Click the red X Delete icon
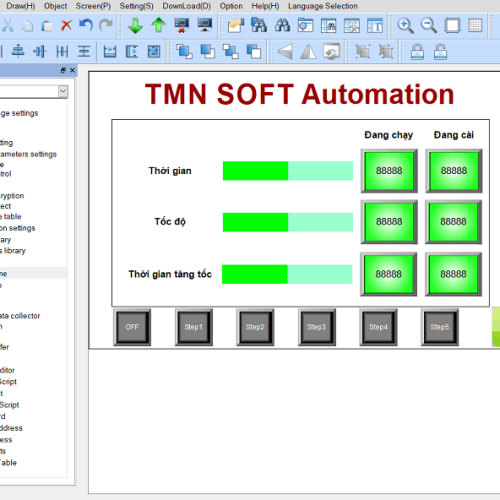 (66, 25)
